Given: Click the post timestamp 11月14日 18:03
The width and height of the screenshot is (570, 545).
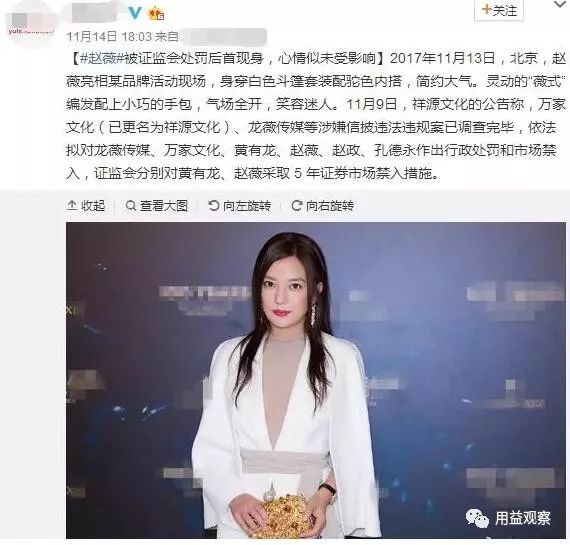Looking at the screenshot, I should (109, 36).
